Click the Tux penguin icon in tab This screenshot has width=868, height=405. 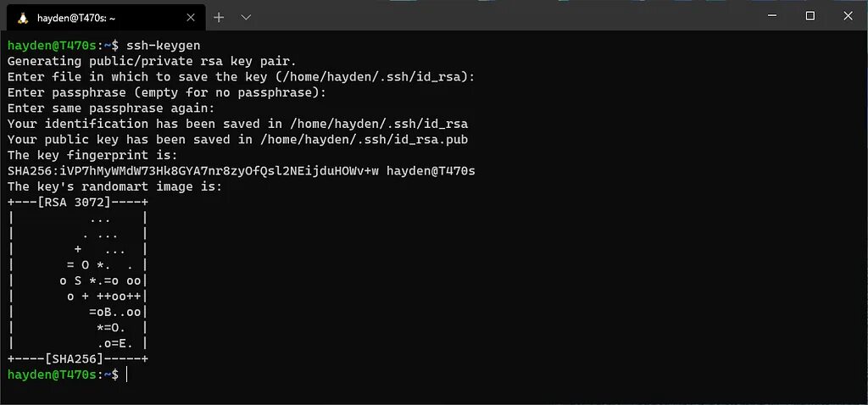[23, 18]
